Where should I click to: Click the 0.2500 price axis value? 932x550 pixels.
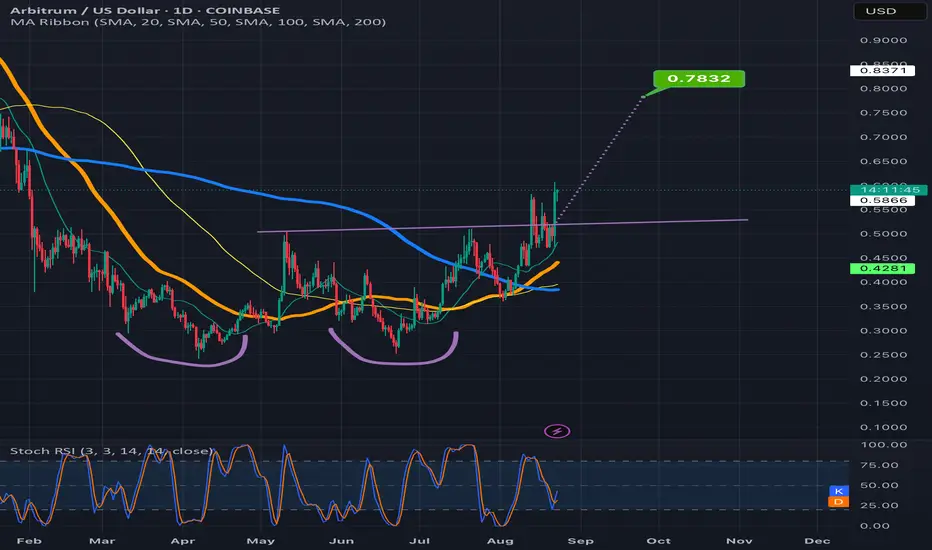pos(883,355)
